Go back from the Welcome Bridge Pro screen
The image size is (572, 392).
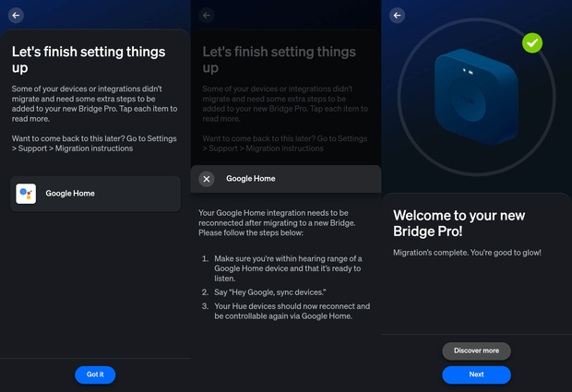point(398,16)
